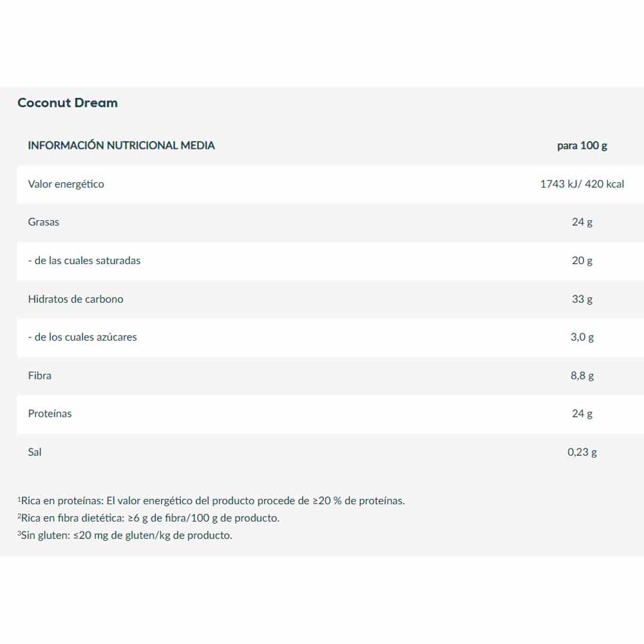Click the 3,0 g sugars value
The width and height of the screenshot is (644, 644).
pos(582,337)
